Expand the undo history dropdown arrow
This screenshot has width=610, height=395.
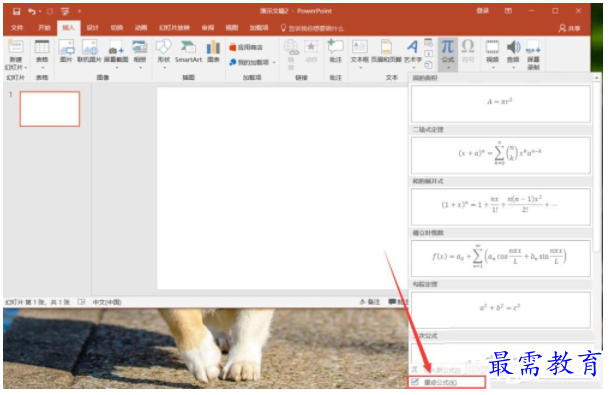point(40,11)
